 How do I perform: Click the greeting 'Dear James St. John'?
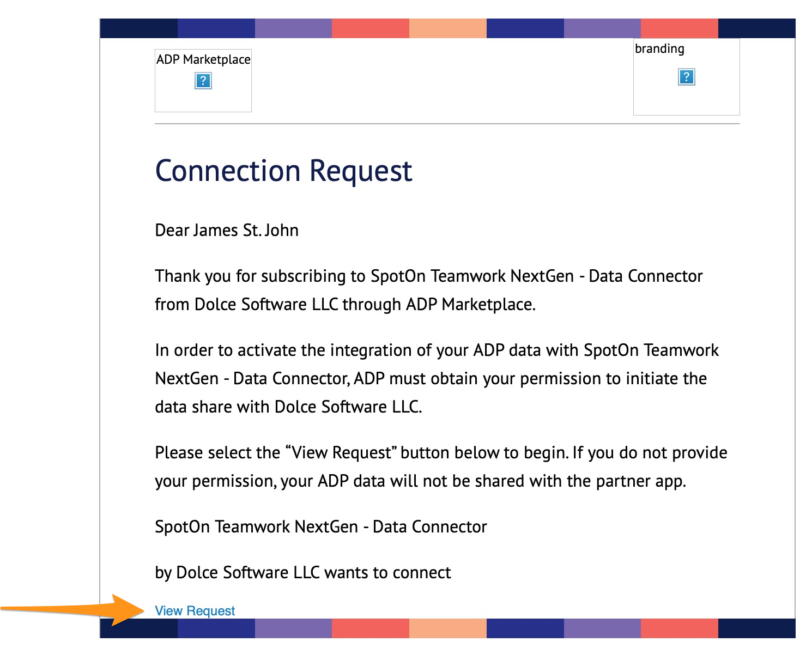click(x=227, y=230)
